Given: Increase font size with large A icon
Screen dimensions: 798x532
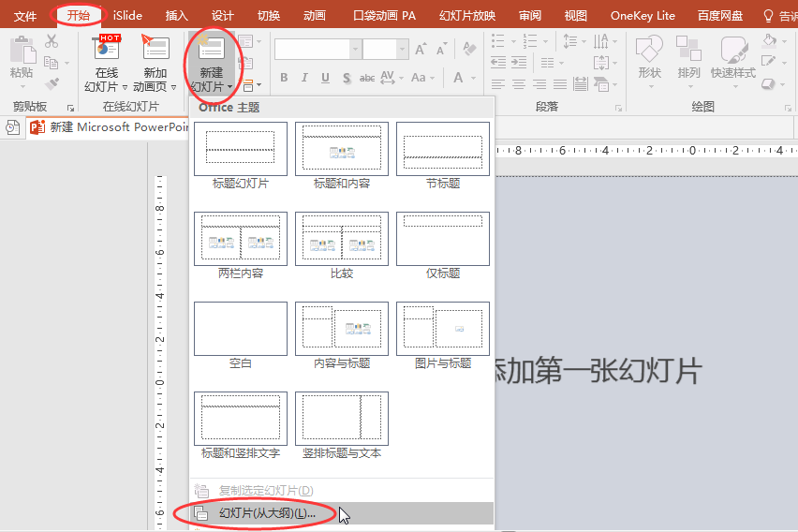Looking at the screenshot, I should click(x=421, y=50).
